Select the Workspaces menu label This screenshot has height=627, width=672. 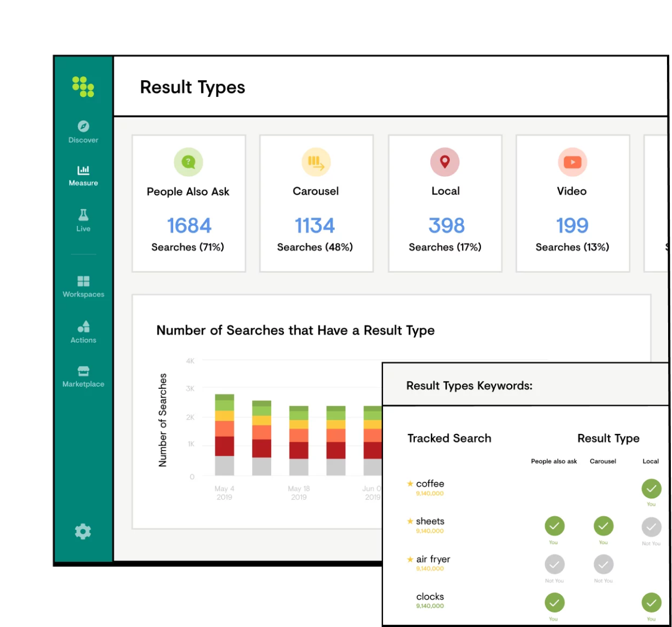pyautogui.click(x=84, y=294)
